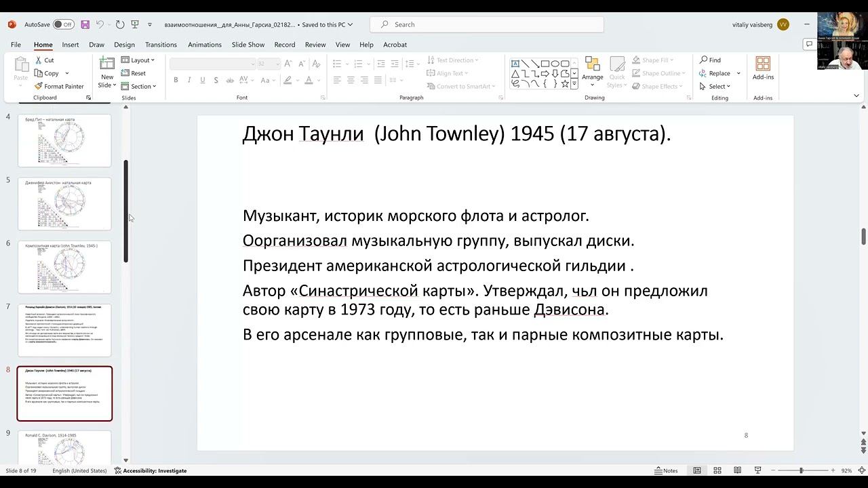Image resolution: width=868 pixels, height=488 pixels.
Task: Click the Redo icon in quick access toolbar
Action: pos(120,24)
